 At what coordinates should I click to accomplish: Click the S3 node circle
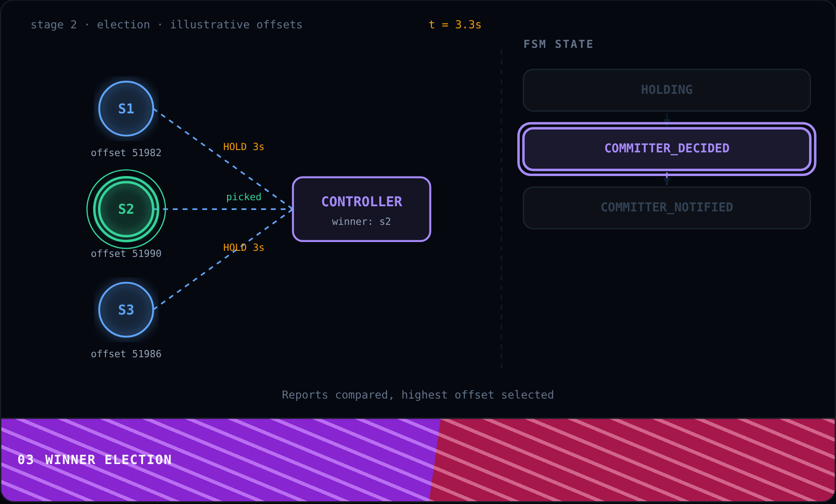pos(126,310)
